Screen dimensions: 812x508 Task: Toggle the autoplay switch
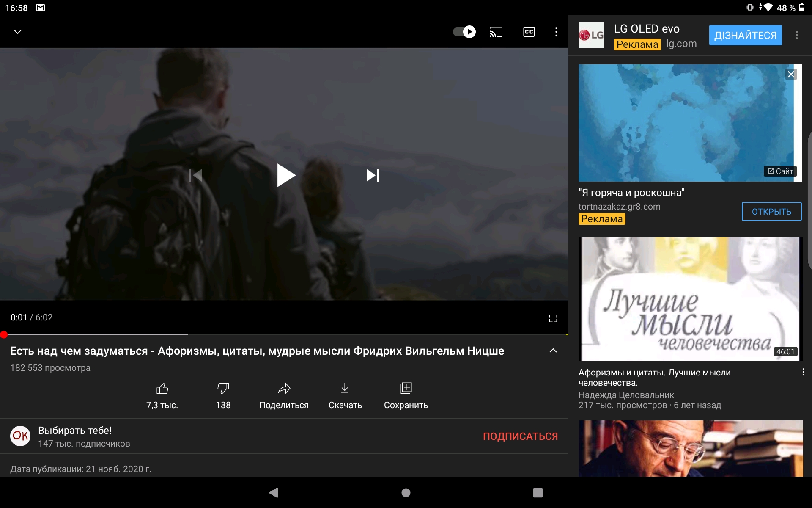coord(464,32)
